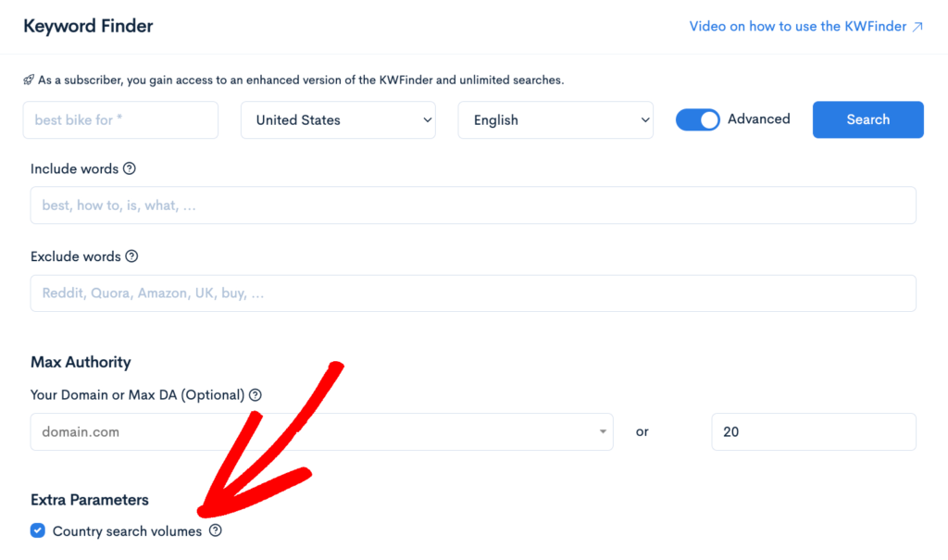The width and height of the screenshot is (948, 560).
Task: Open the Exclude words help tooltip
Action: click(x=132, y=256)
